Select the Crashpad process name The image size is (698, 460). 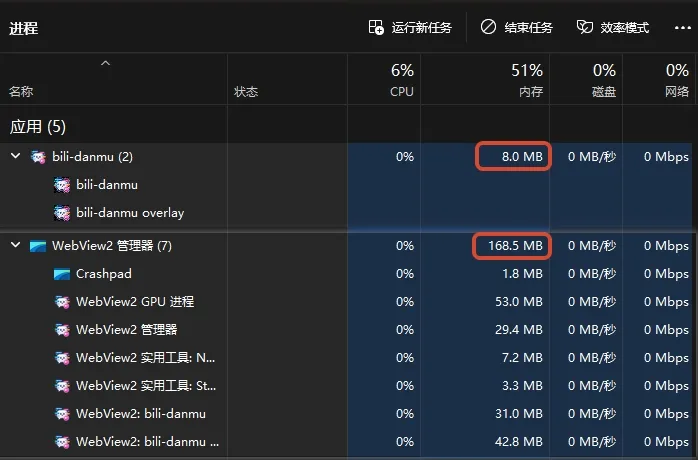pos(104,274)
